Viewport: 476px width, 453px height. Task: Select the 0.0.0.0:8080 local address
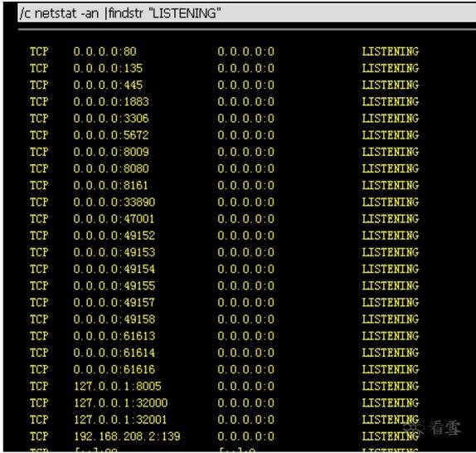111,168
